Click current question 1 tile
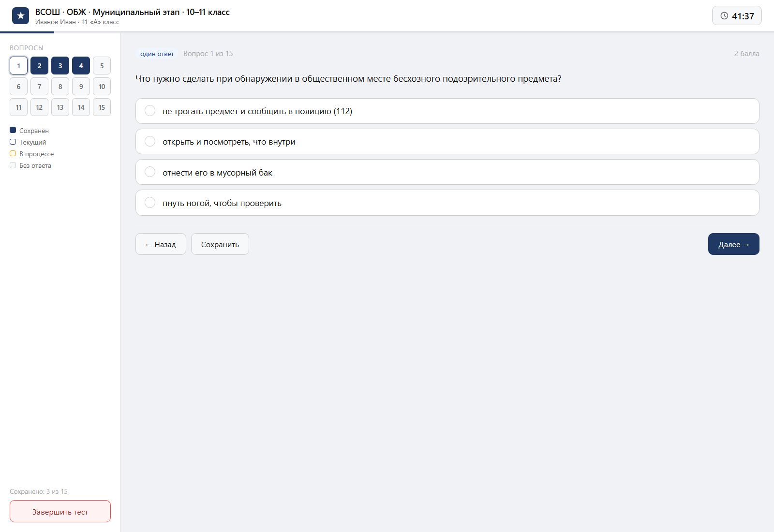Image resolution: width=774 pixels, height=532 pixels. tap(18, 66)
